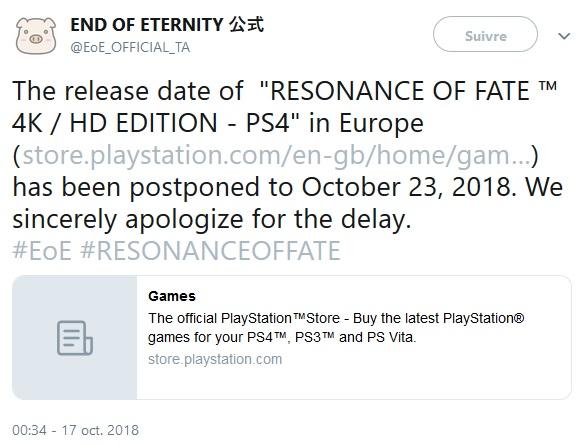
Task: Click the "The release date of" opening text
Action: coord(128,91)
